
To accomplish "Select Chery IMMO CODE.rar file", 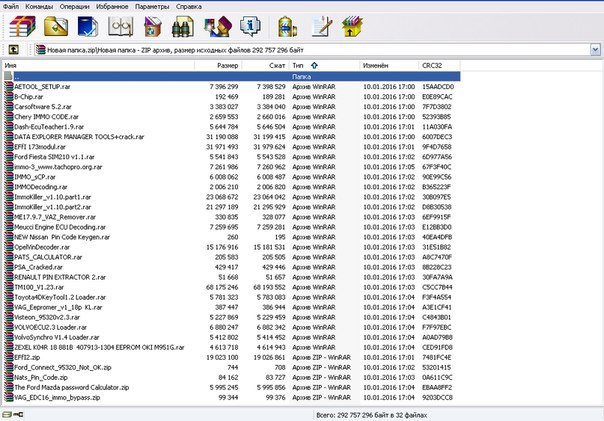I will [x=46, y=117].
